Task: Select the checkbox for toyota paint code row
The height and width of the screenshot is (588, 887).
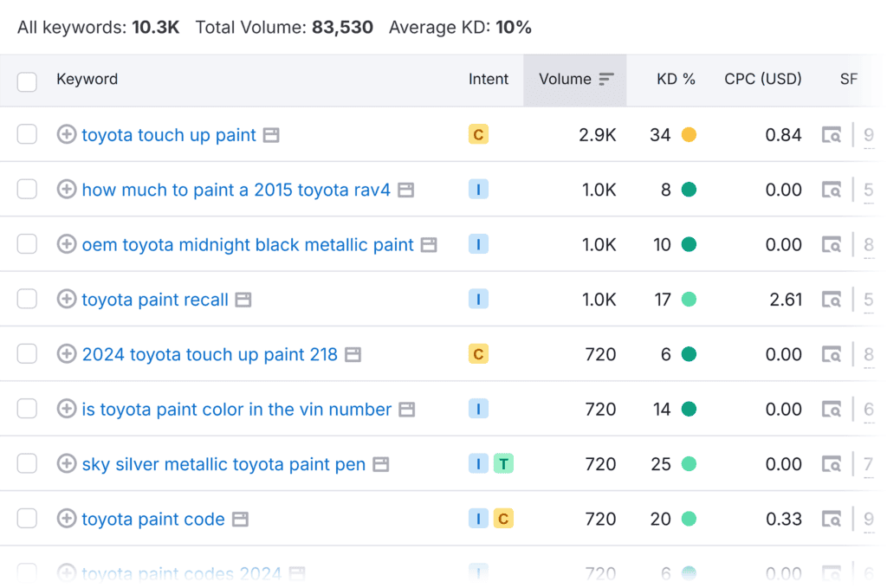Action: (28, 520)
